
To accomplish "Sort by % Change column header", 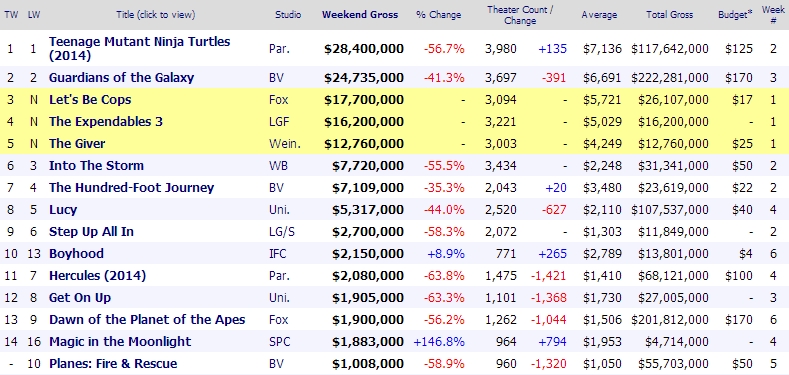I will click(x=438, y=15).
